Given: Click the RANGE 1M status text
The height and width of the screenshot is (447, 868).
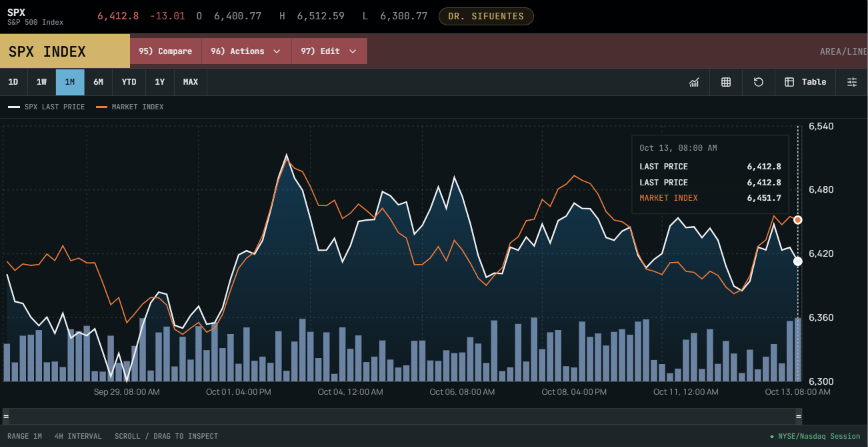Looking at the screenshot, I should [24, 436].
